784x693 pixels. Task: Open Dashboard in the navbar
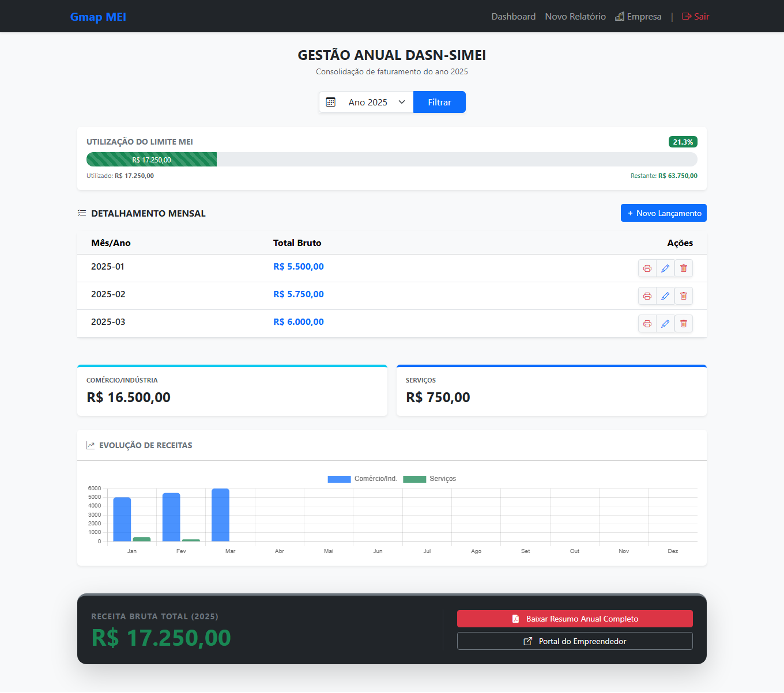[x=514, y=17]
